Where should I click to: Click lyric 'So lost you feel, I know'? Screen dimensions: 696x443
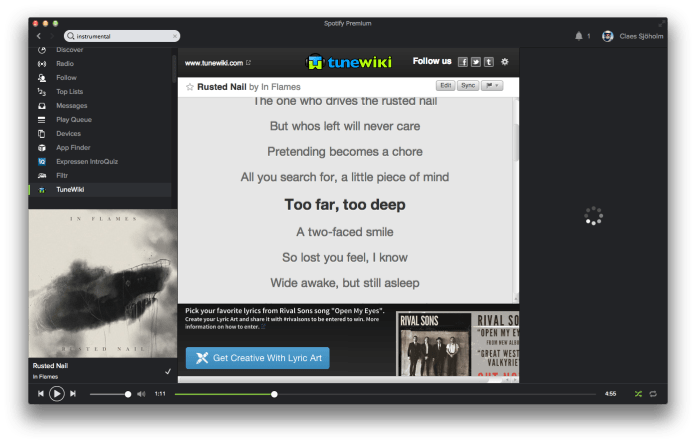tap(345, 257)
